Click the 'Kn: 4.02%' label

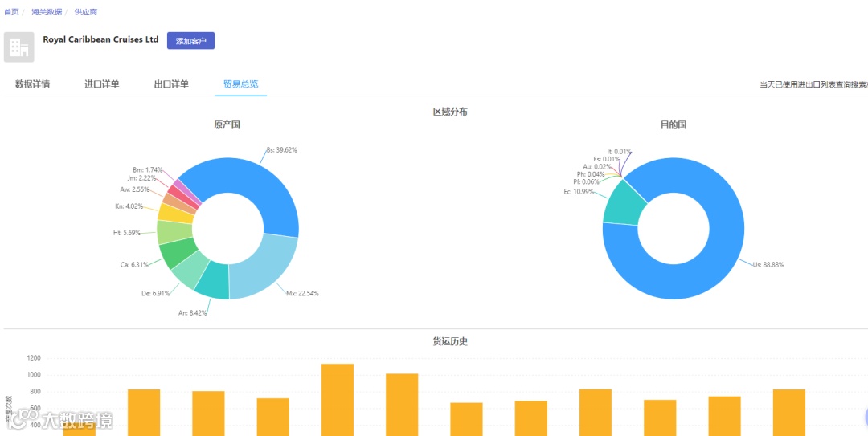(x=129, y=206)
